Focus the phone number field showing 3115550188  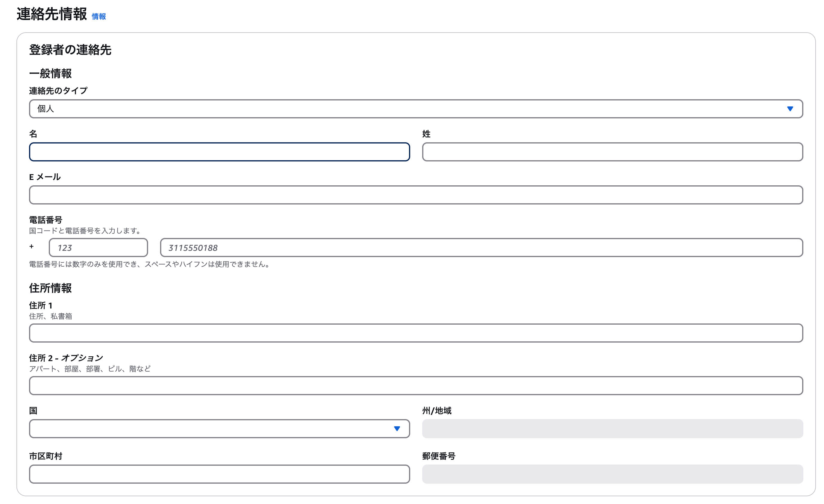click(481, 248)
